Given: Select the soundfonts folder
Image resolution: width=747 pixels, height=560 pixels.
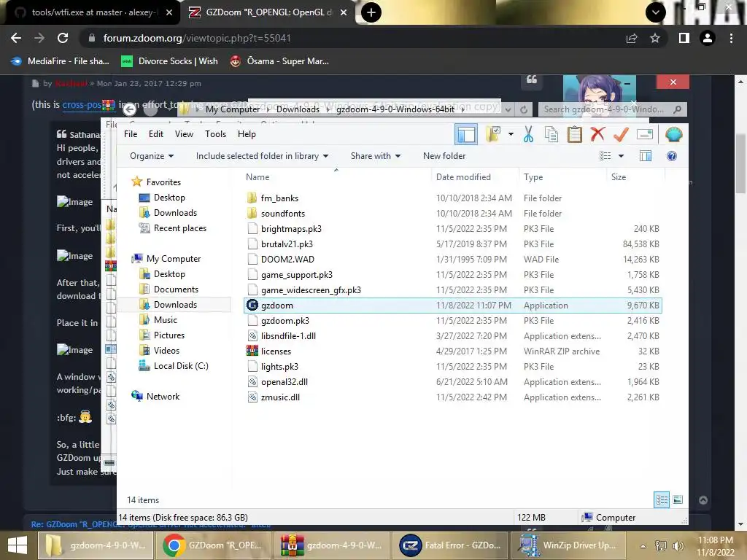Looking at the screenshot, I should 282,214.
